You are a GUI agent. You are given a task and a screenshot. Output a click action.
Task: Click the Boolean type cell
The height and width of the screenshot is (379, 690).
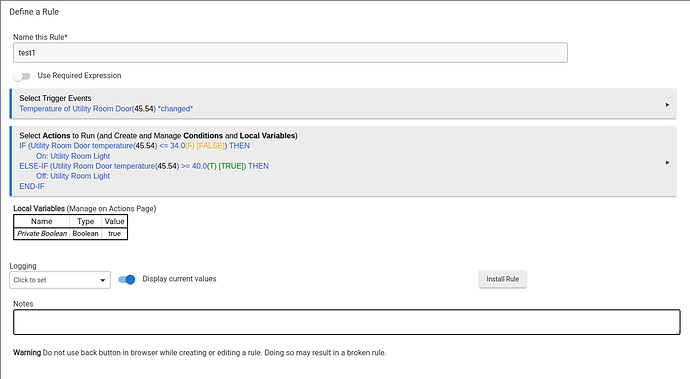(x=85, y=234)
